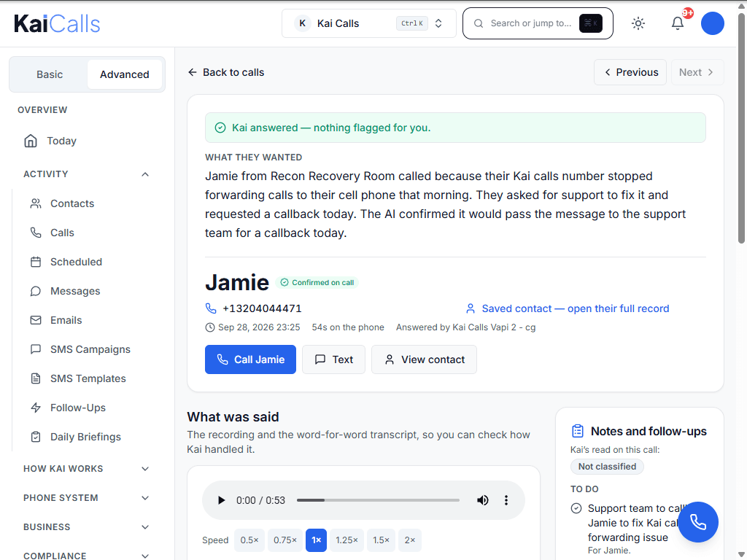This screenshot has height=560, width=747.
Task: Open the blue user avatar menu
Action: 712,23
